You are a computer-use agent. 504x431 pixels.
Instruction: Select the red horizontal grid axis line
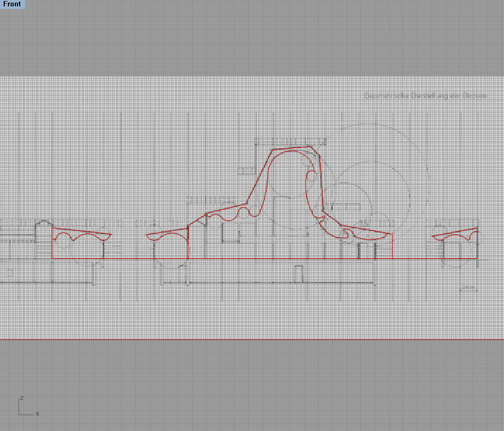pos(252,339)
